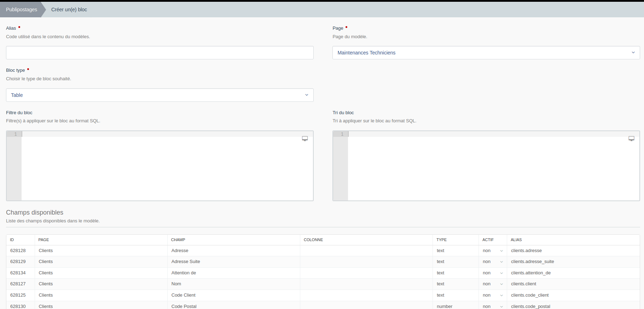Image resolution: width=644 pixels, height=309 pixels.
Task: Expand Actif dropdown for the clients.adresse row
Action: click(492, 251)
